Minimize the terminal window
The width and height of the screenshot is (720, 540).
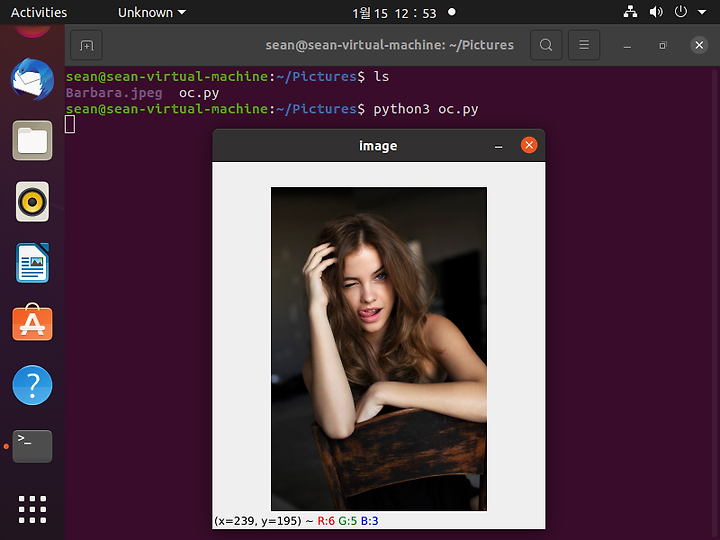(x=627, y=45)
